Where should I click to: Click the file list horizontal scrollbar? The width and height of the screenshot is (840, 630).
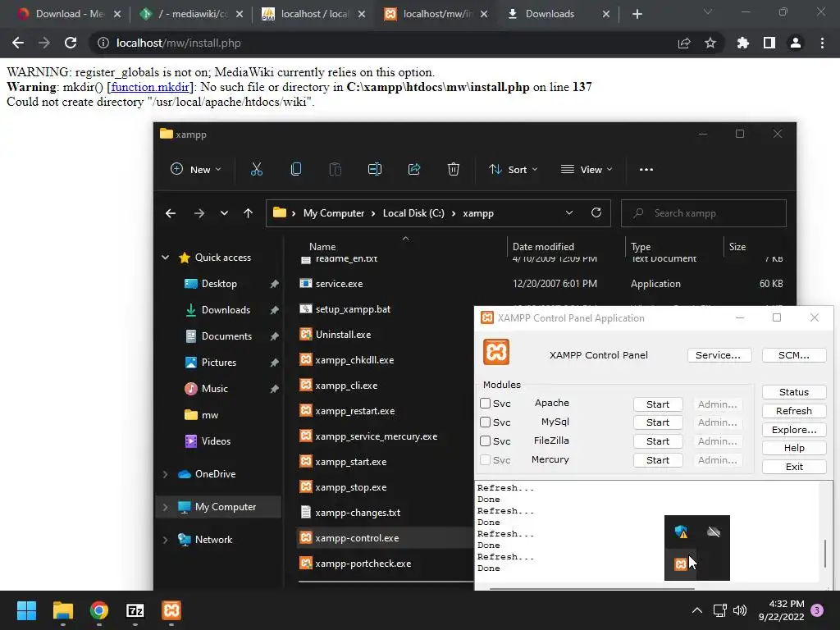(386, 582)
